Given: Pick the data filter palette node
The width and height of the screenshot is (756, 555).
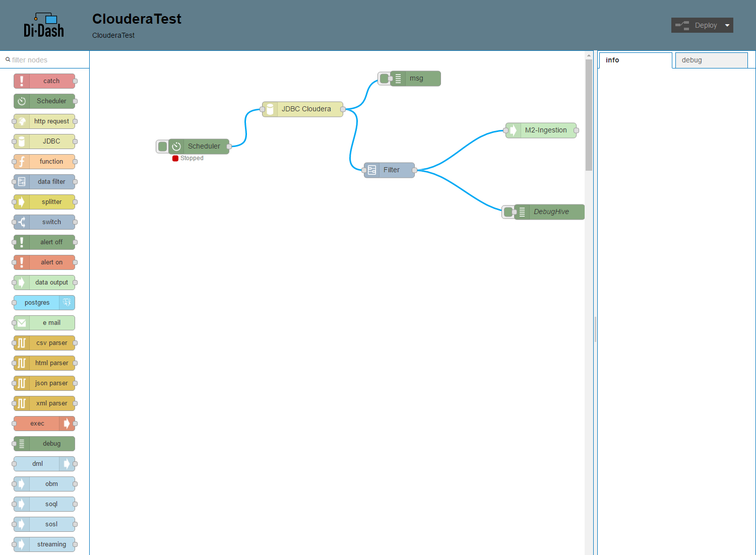Looking at the screenshot, I should (x=44, y=182).
